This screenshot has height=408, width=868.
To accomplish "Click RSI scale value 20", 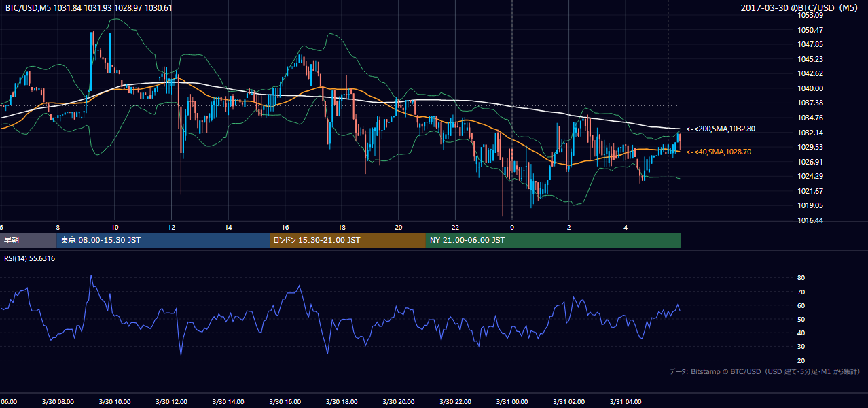I will coord(801,360).
